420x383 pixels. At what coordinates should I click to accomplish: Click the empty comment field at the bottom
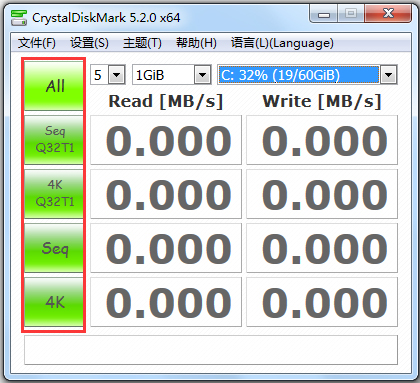(211, 350)
